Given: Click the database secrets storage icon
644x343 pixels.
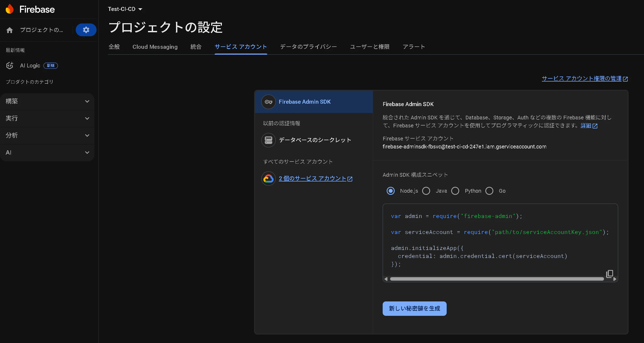Looking at the screenshot, I should (x=269, y=140).
